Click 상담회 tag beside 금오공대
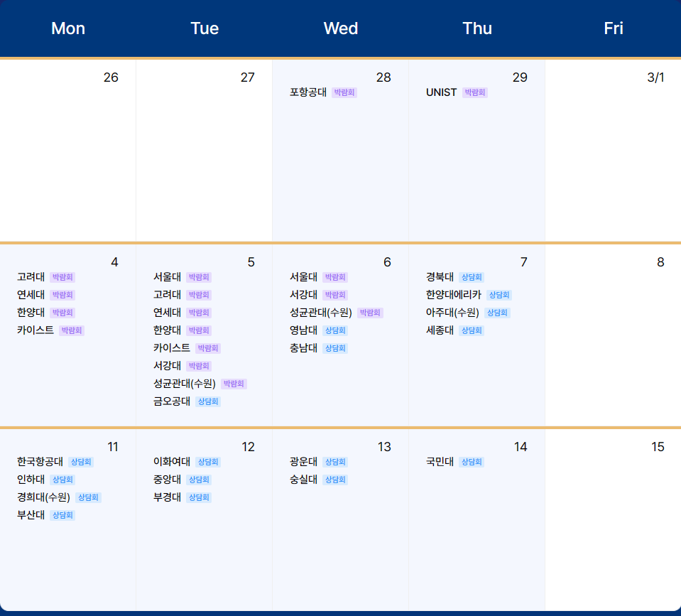The width and height of the screenshot is (681, 616). click(x=208, y=402)
